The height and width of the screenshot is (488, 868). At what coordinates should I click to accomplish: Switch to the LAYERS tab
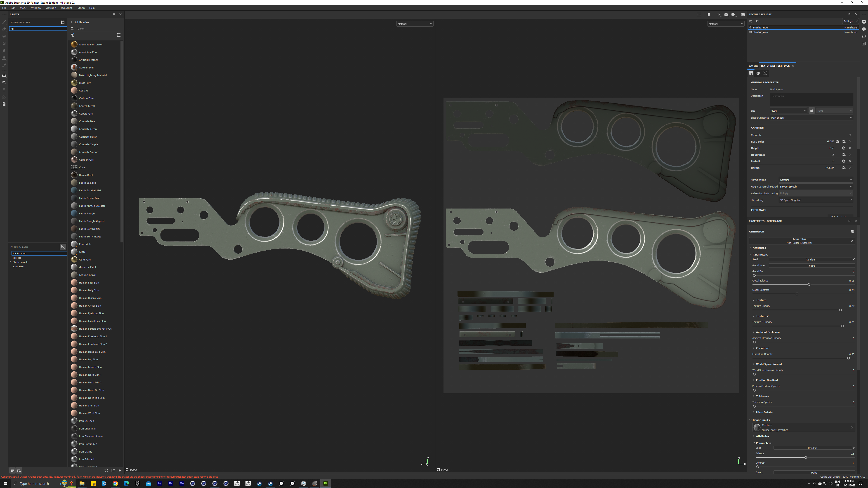(753, 66)
